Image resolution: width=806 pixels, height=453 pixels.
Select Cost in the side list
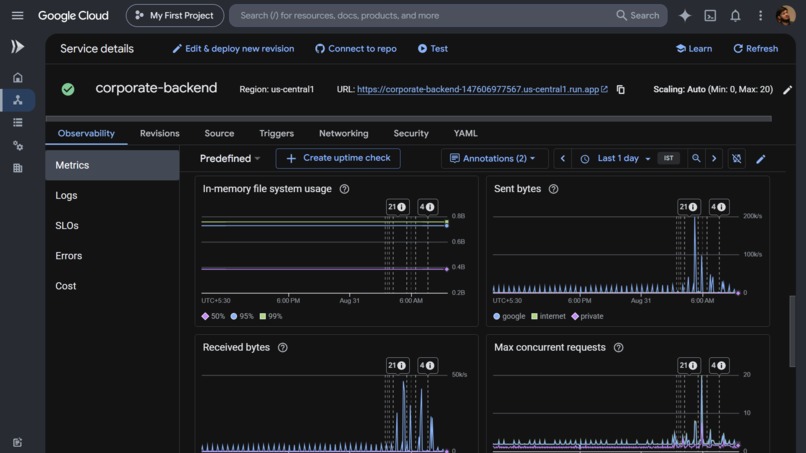tap(112, 286)
